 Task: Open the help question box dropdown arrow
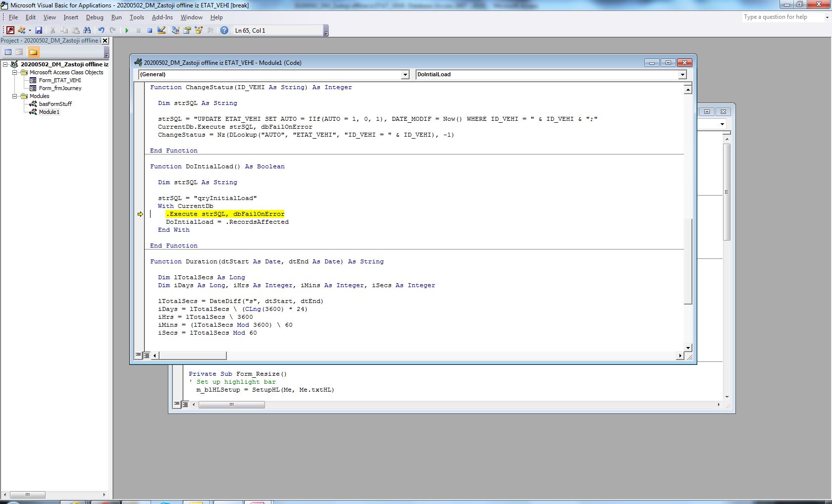(x=827, y=17)
